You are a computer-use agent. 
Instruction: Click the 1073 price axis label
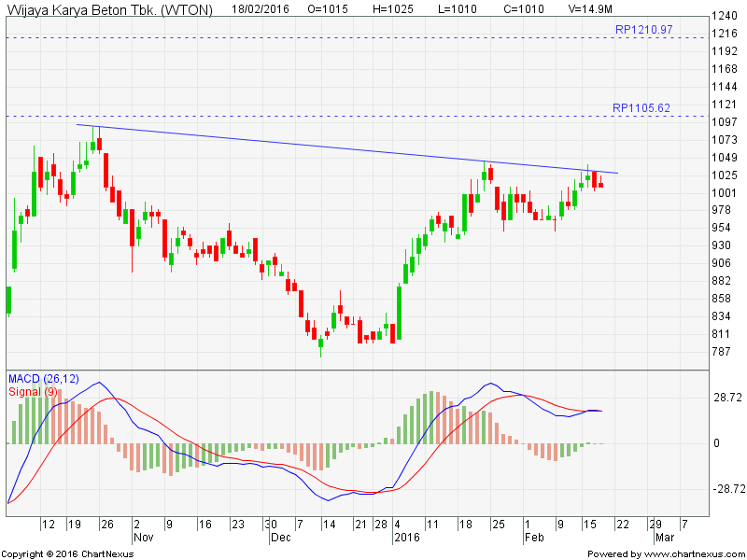(725, 139)
